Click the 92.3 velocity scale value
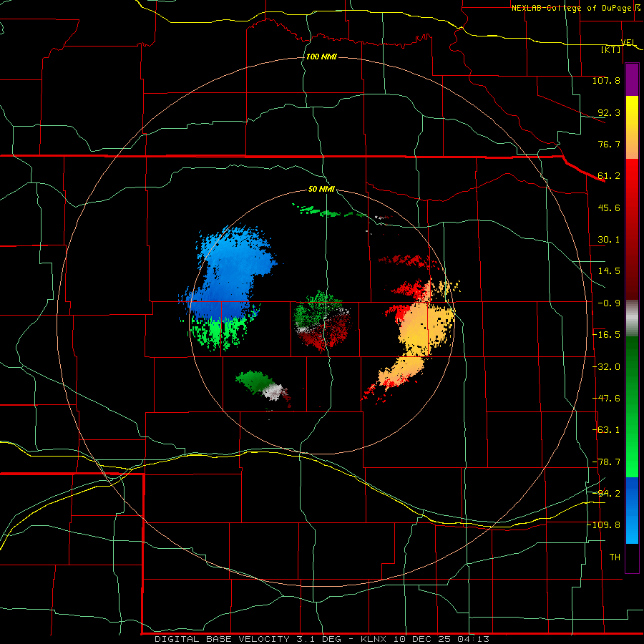This screenshot has width=644, height=644. [609, 112]
